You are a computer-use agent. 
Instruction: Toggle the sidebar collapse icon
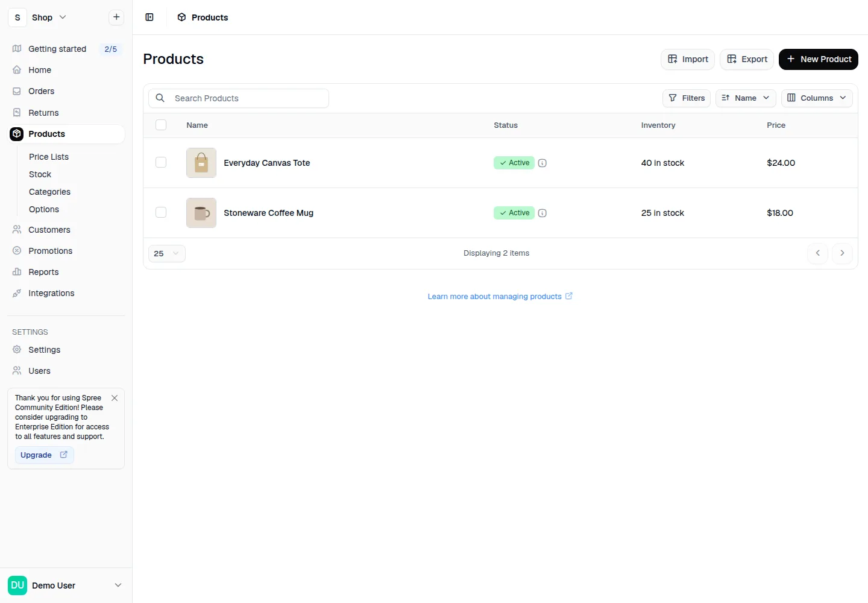[149, 17]
